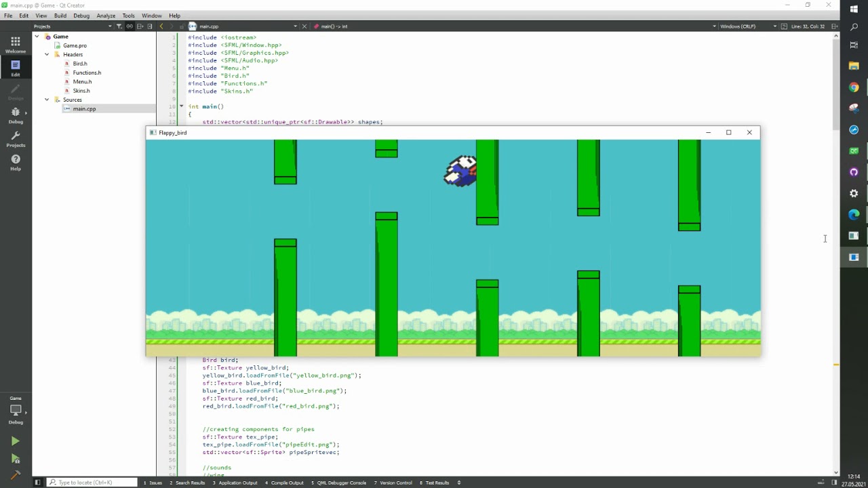Show the Compile Output pane

pyautogui.click(x=284, y=483)
